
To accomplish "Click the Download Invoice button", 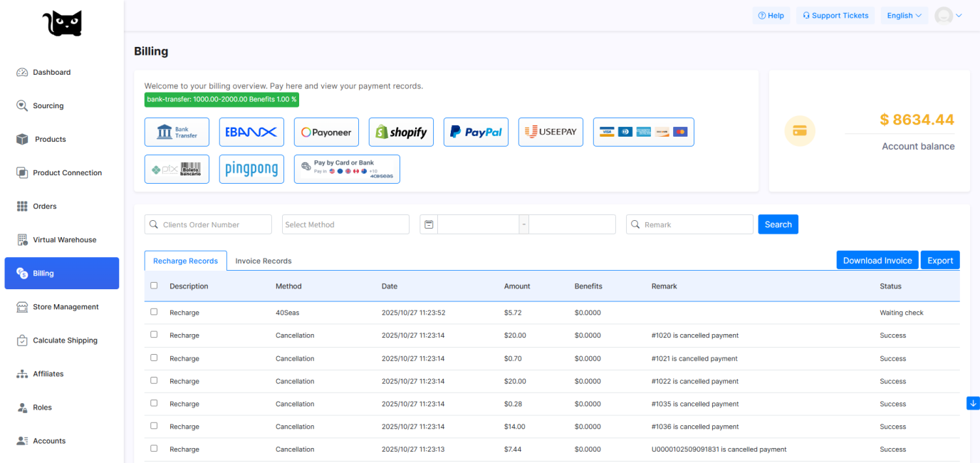I will coord(877,261).
